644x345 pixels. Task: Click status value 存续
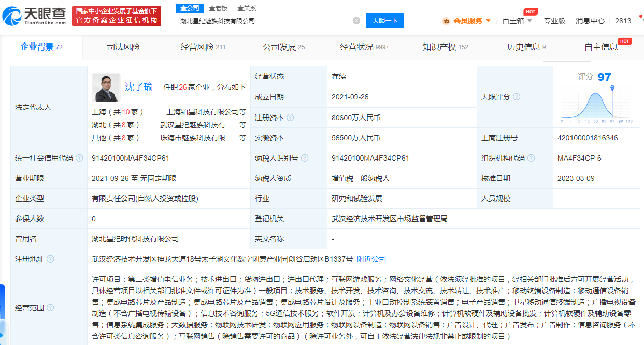[339, 76]
